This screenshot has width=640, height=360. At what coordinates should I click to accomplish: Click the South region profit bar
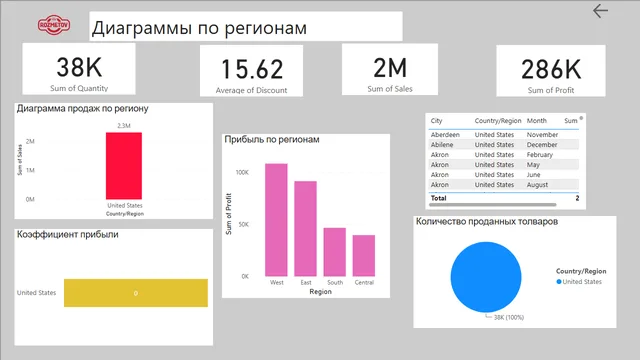[x=335, y=252]
